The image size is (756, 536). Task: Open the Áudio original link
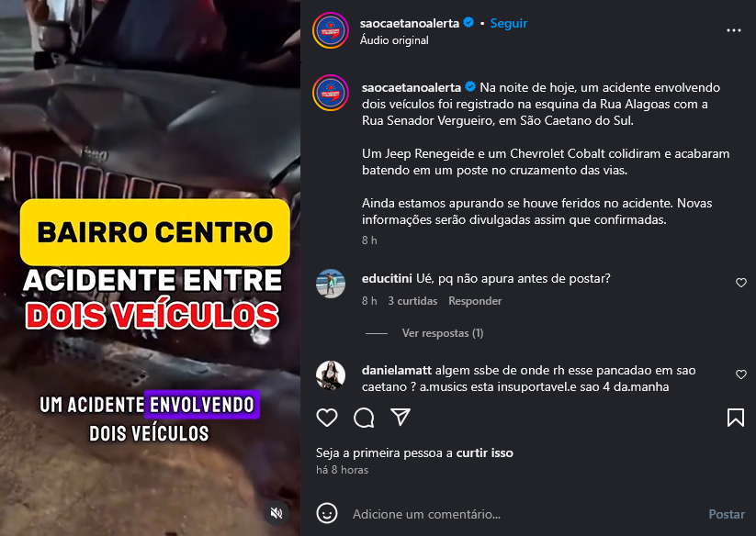[x=394, y=40]
